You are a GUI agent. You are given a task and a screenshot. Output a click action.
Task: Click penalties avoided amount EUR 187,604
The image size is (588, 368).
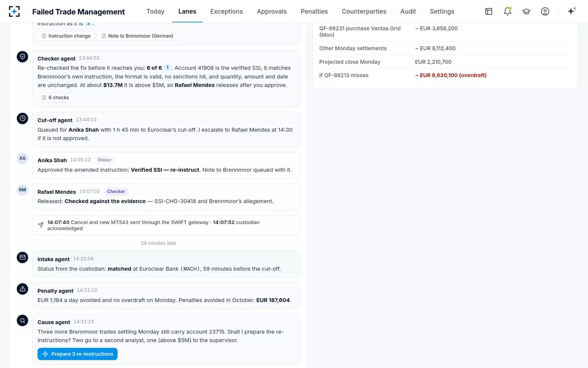pyautogui.click(x=273, y=300)
